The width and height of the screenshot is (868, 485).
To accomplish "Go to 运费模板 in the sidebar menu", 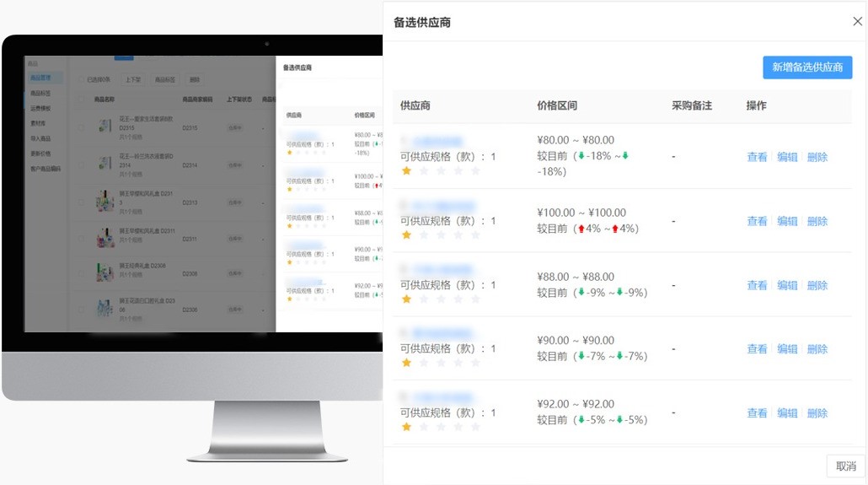I will click(40, 108).
